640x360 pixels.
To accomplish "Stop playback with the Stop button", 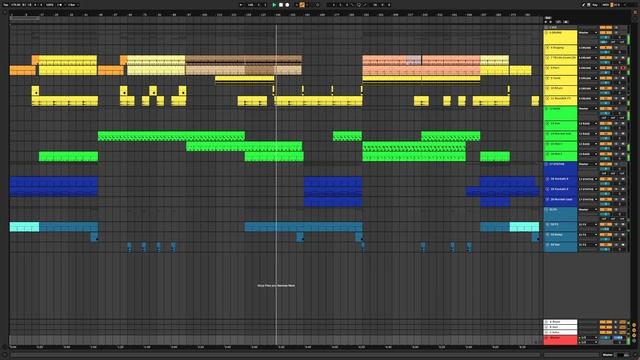I will pos(281,5).
